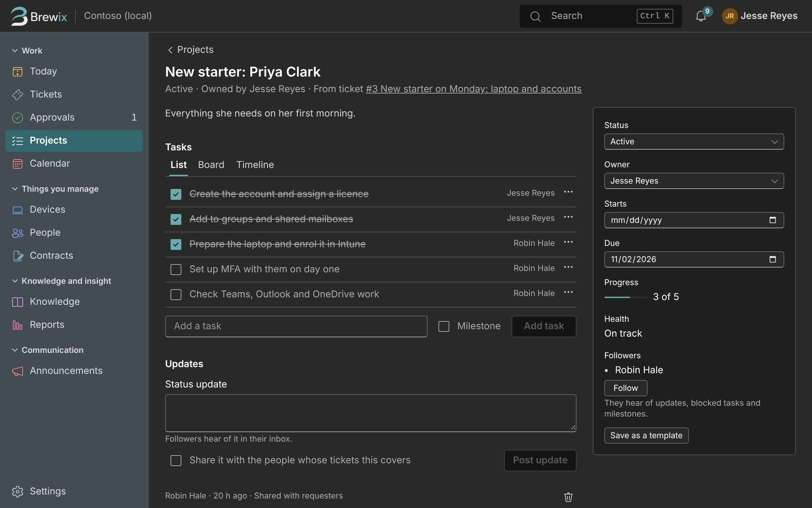Enable the Milestone checkbox
Viewport: 812px width, 508px height.
(x=444, y=326)
